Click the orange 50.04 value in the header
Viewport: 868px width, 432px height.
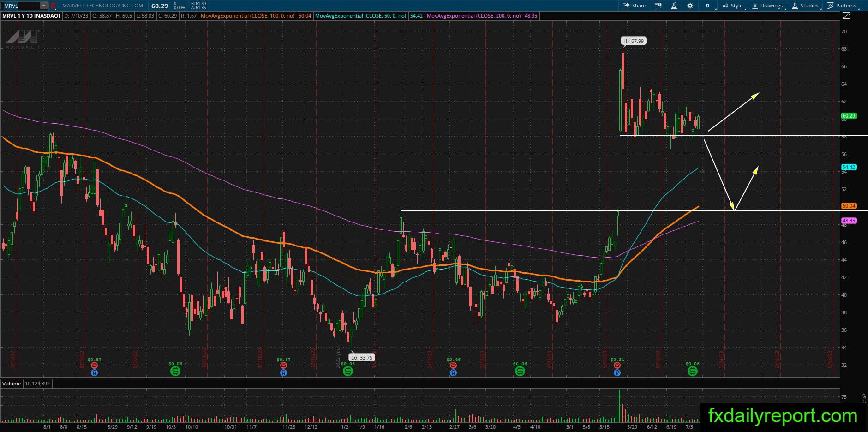tap(305, 16)
